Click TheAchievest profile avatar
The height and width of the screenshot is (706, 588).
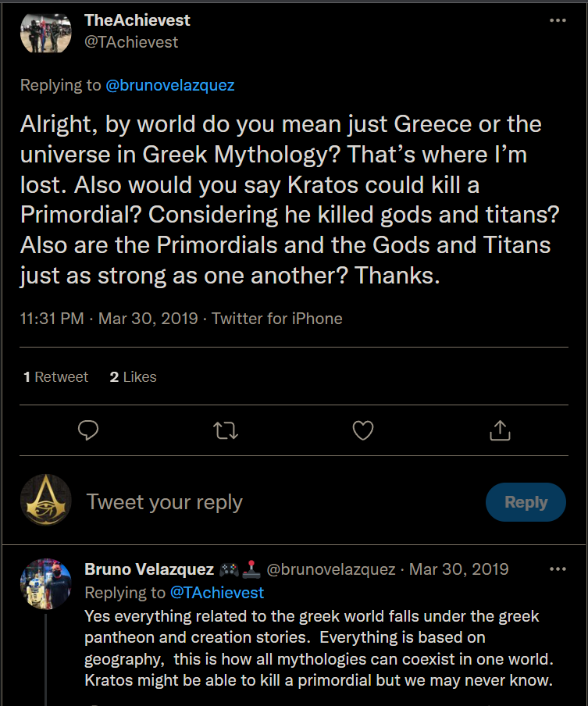pyautogui.click(x=46, y=32)
